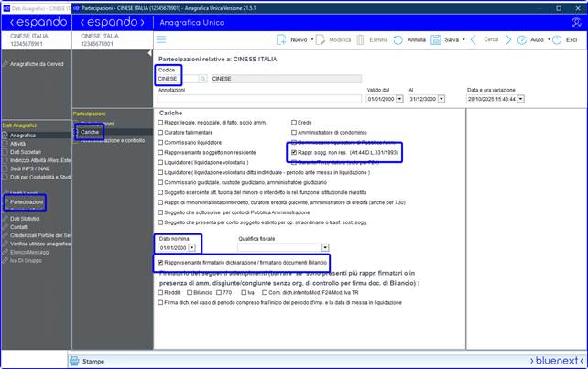Screen dimensions: 588x369
Task: Click the Cerca search field in toolbar
Action: [x=491, y=39]
